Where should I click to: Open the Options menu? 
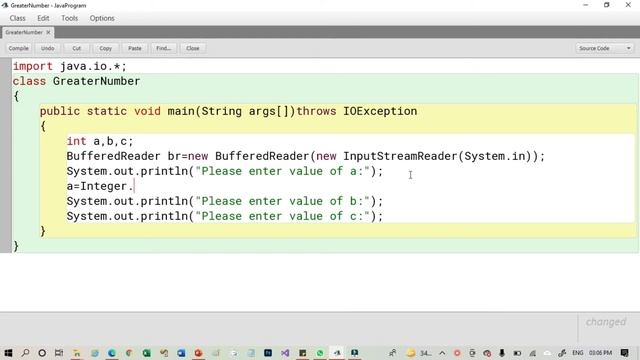tap(102, 18)
